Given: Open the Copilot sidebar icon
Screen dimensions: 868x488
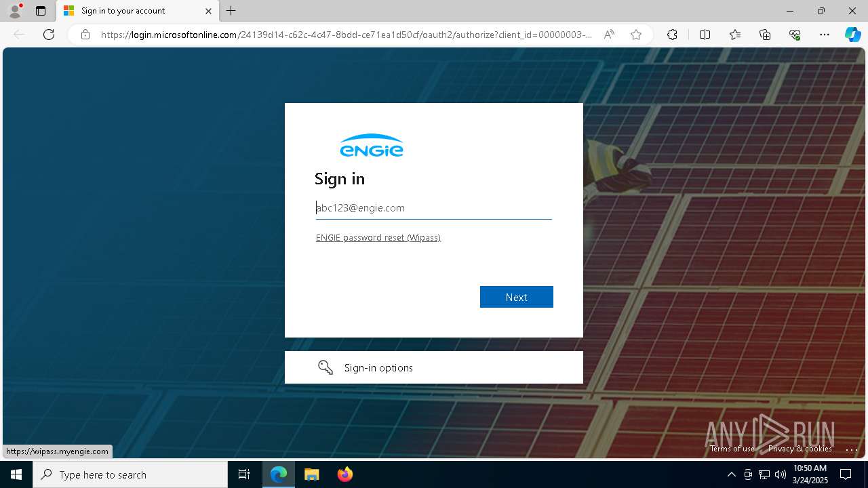Looking at the screenshot, I should pyautogui.click(x=852, y=35).
